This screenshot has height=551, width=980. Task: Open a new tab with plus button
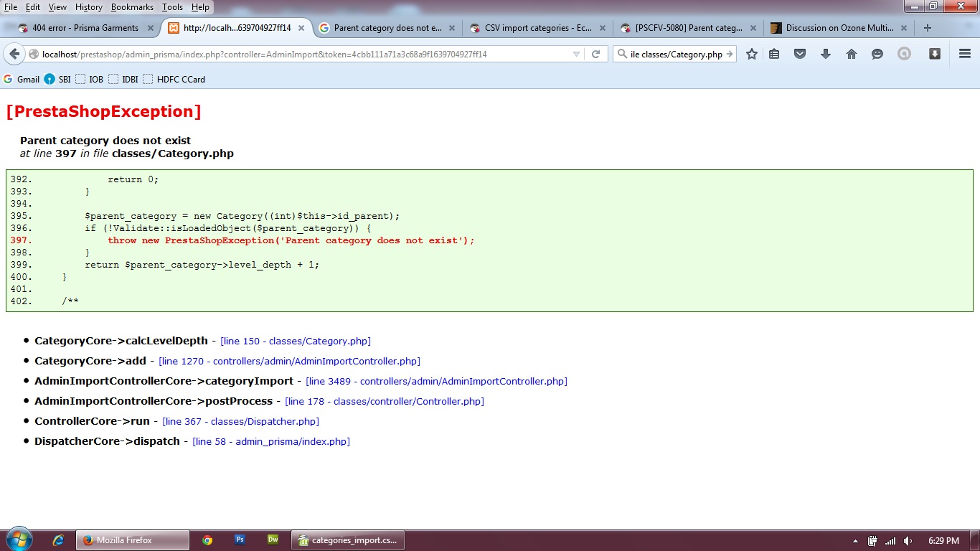pos(928,28)
